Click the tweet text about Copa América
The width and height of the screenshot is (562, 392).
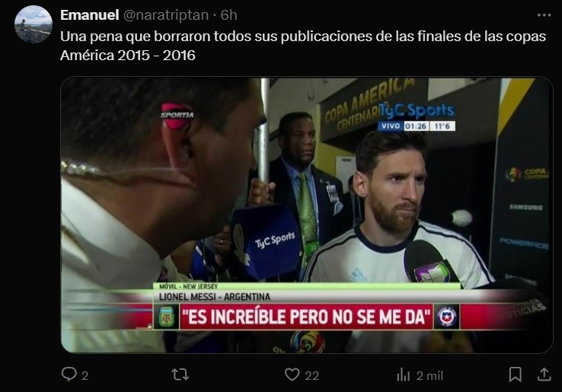coord(303,46)
